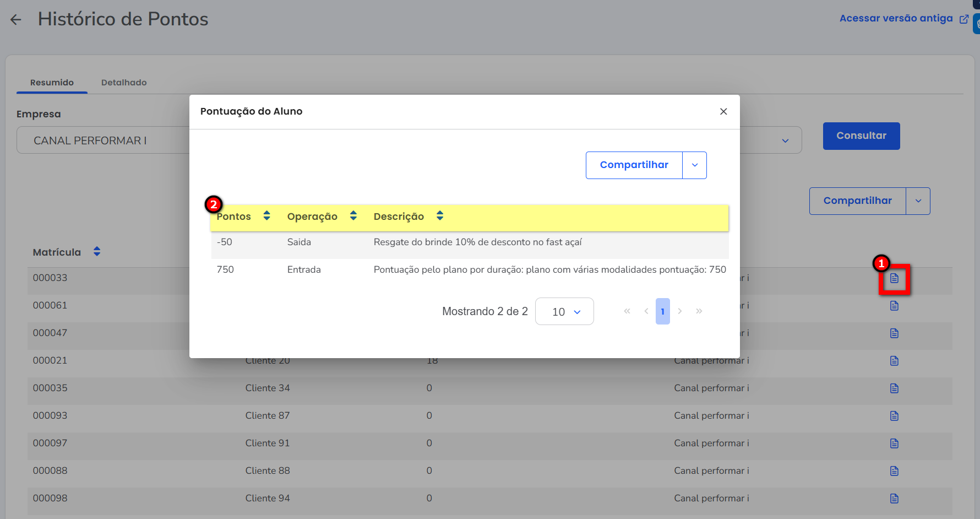
Task: Sort modal table by Descrição column
Action: (439, 216)
